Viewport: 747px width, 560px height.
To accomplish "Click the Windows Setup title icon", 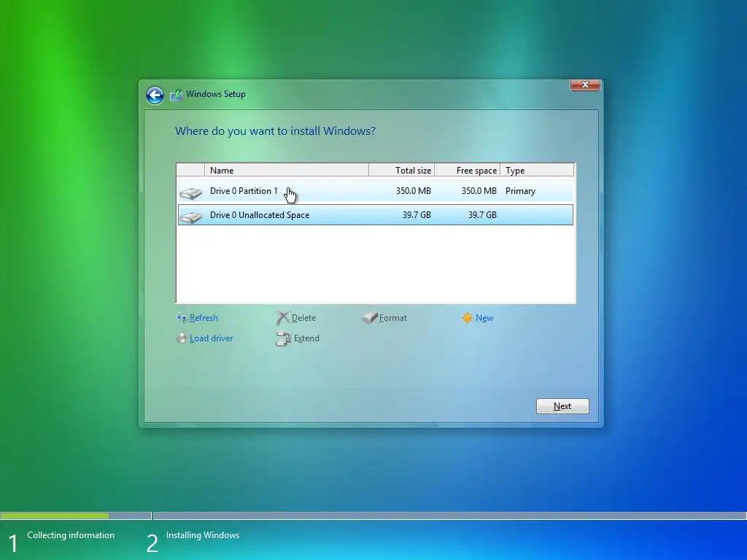I will pyautogui.click(x=177, y=95).
